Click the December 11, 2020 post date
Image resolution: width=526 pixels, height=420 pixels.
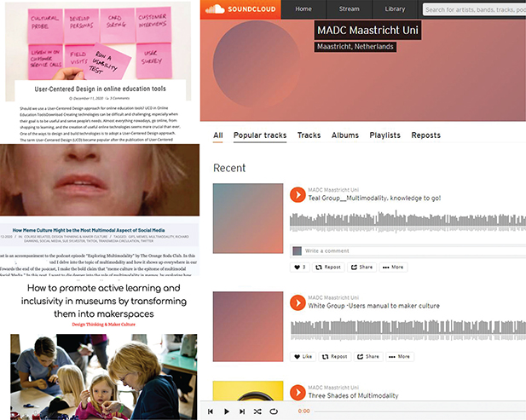pyautogui.click(x=86, y=98)
